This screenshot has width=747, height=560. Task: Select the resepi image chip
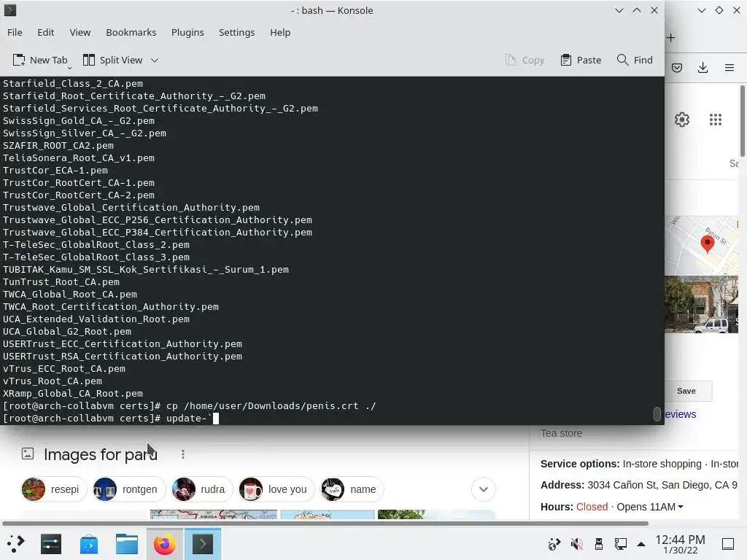(x=54, y=489)
